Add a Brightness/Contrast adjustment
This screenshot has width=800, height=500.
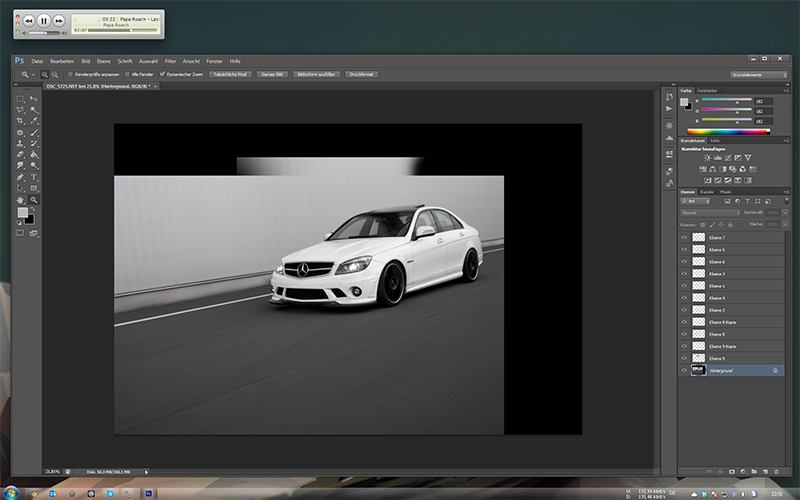click(708, 158)
